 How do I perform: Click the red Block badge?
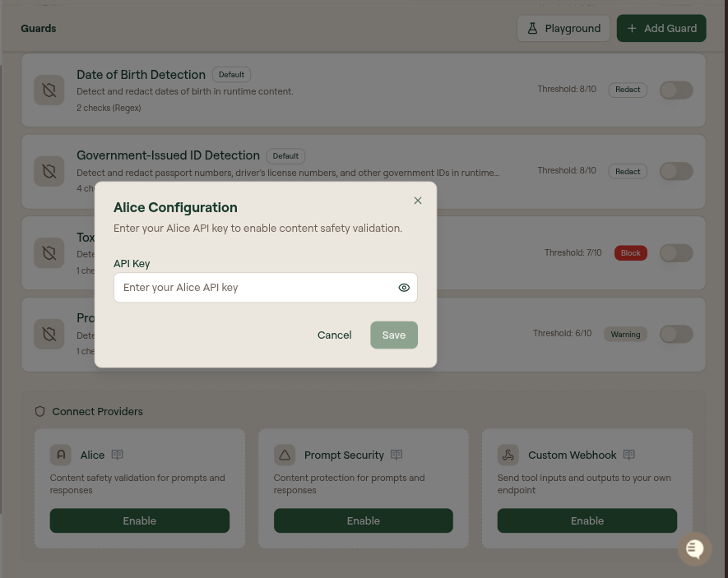630,252
